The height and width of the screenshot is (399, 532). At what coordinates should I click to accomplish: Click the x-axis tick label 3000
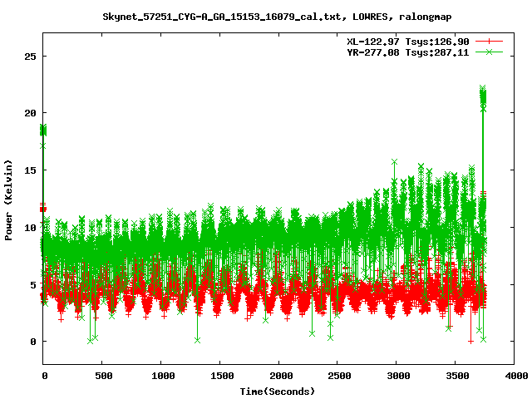tap(398, 376)
